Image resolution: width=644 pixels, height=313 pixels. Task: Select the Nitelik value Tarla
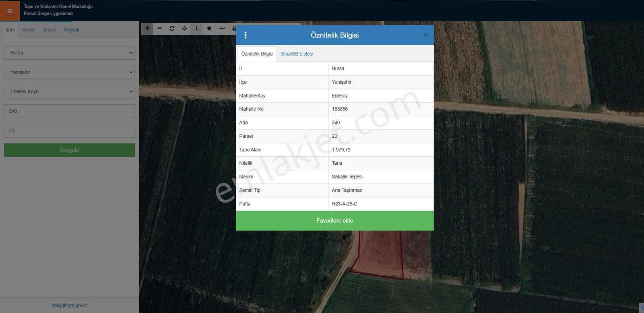337,163
